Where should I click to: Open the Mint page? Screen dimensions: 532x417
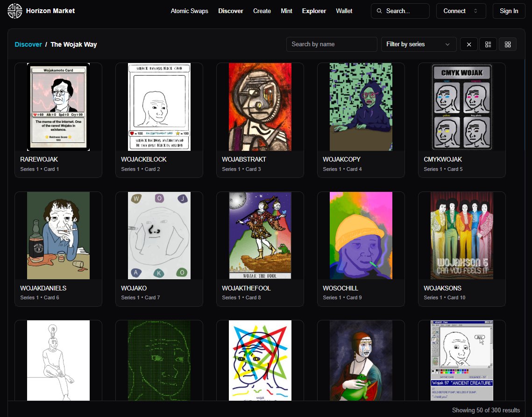286,11
